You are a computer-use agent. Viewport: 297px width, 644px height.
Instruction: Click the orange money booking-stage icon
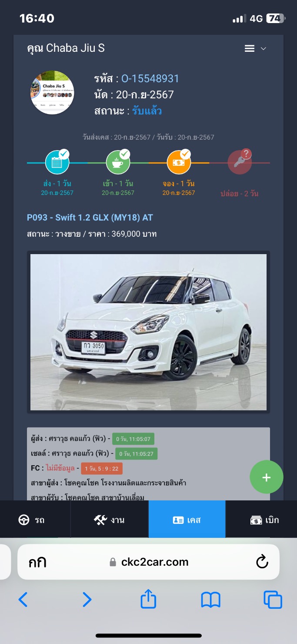coord(179,163)
